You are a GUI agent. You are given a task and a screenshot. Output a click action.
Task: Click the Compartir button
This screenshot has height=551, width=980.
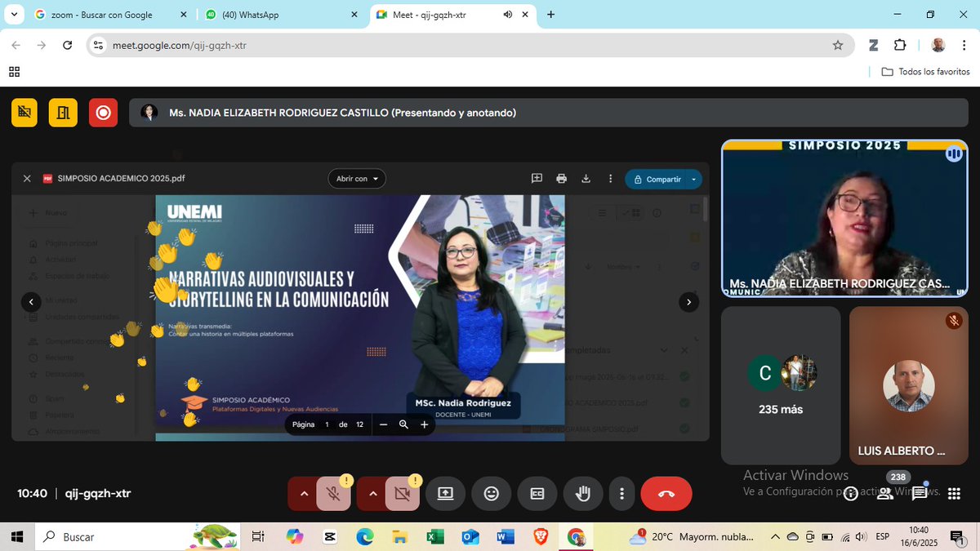[x=657, y=179]
